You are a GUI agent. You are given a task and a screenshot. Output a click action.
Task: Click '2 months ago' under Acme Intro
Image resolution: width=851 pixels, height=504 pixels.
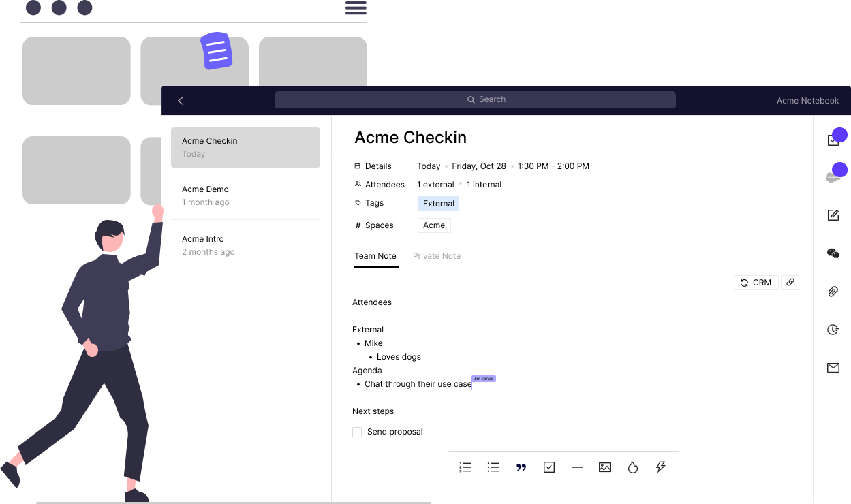click(208, 252)
